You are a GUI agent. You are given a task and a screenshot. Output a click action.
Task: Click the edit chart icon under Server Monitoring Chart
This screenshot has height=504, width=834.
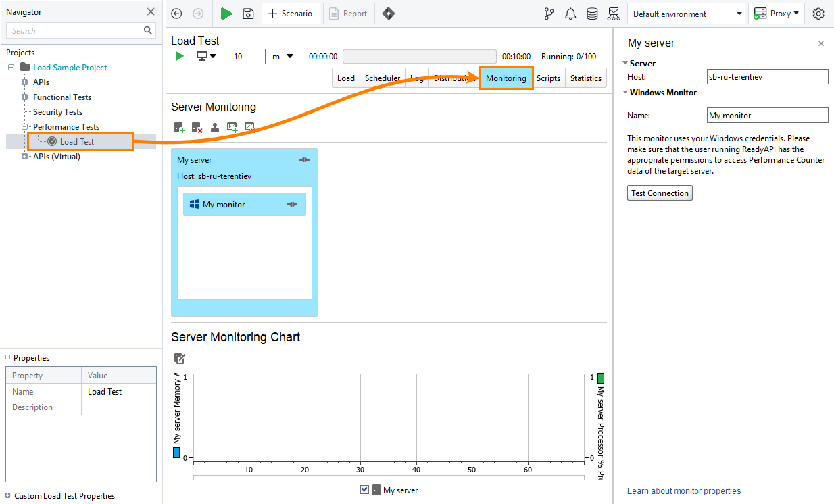[x=179, y=359]
